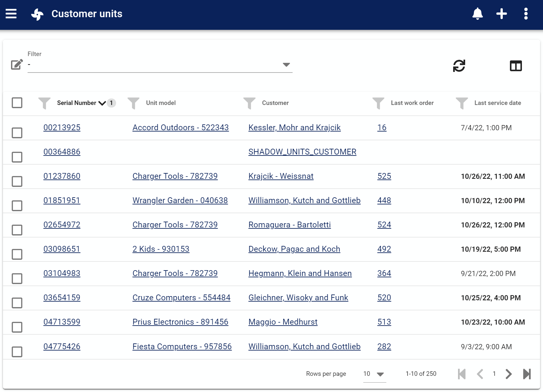The width and height of the screenshot is (543, 392).
Task: Open unit model 2 Kids - 930153
Action: pos(161,249)
